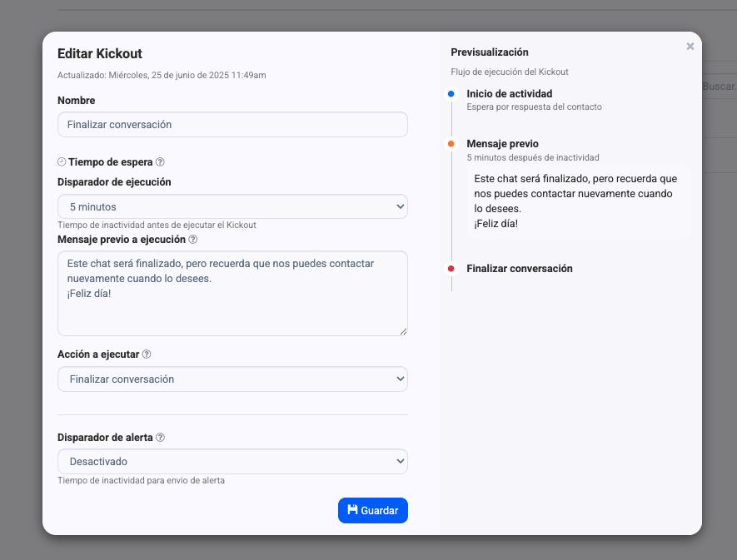Click the Mensaje previo a ejecución textarea

click(232, 291)
